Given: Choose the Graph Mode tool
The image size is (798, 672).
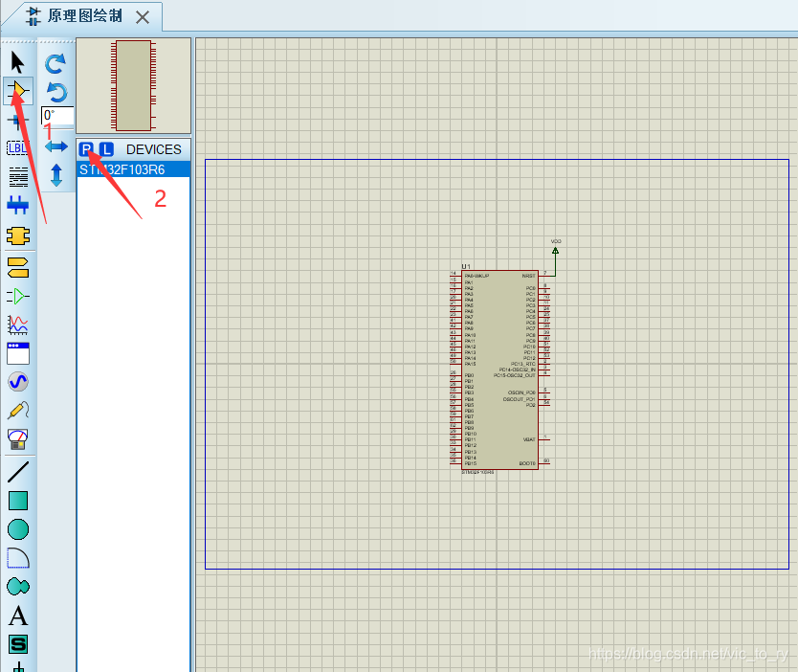Looking at the screenshot, I should click(x=18, y=325).
